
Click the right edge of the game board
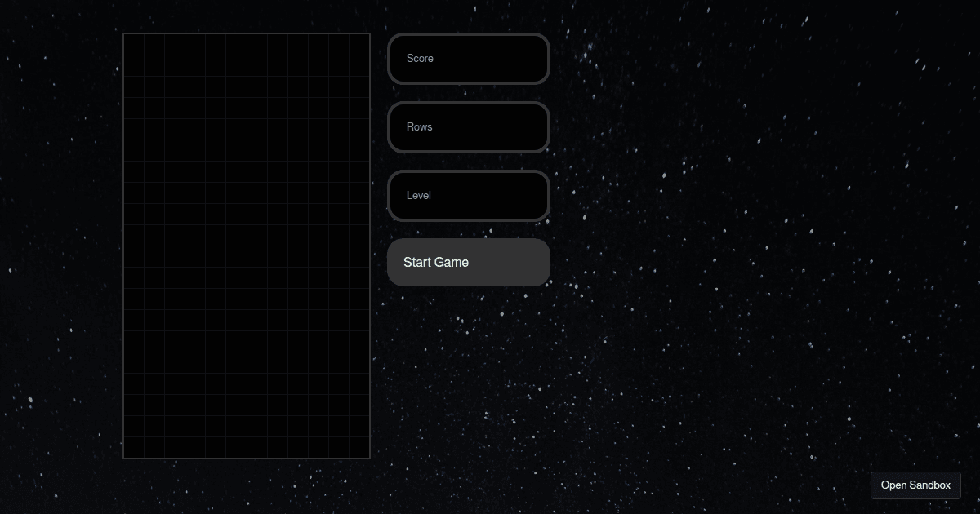[x=369, y=245]
